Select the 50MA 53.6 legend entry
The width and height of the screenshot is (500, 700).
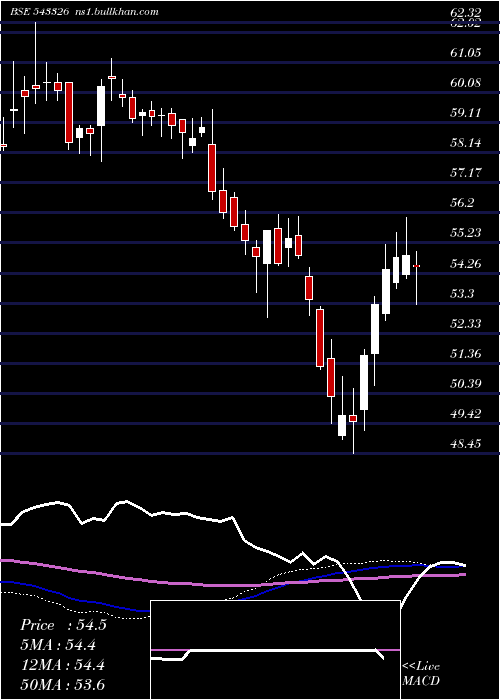click(63, 685)
